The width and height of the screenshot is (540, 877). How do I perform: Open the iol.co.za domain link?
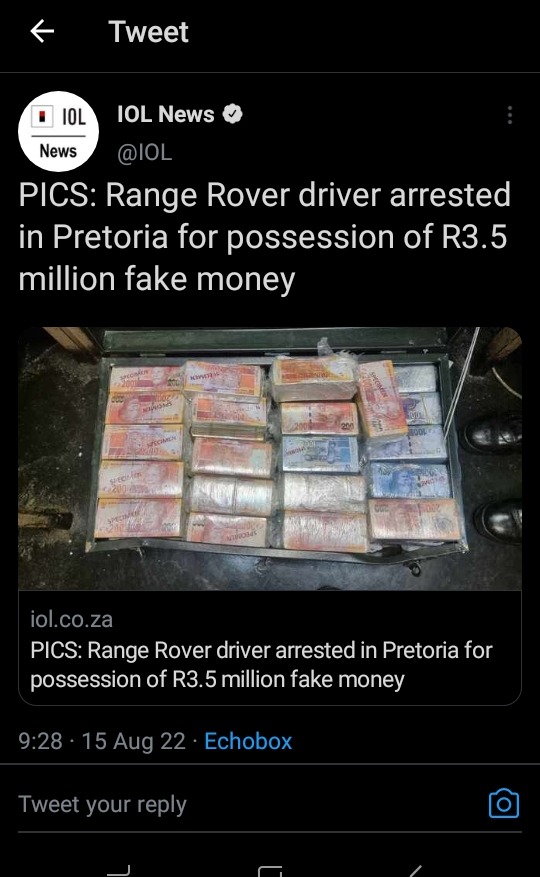pos(72,619)
